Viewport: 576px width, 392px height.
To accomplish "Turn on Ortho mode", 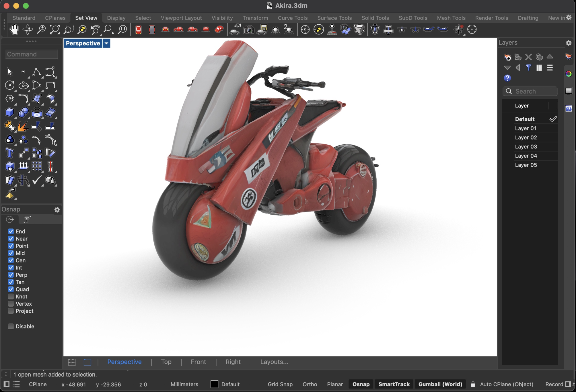I will [310, 384].
